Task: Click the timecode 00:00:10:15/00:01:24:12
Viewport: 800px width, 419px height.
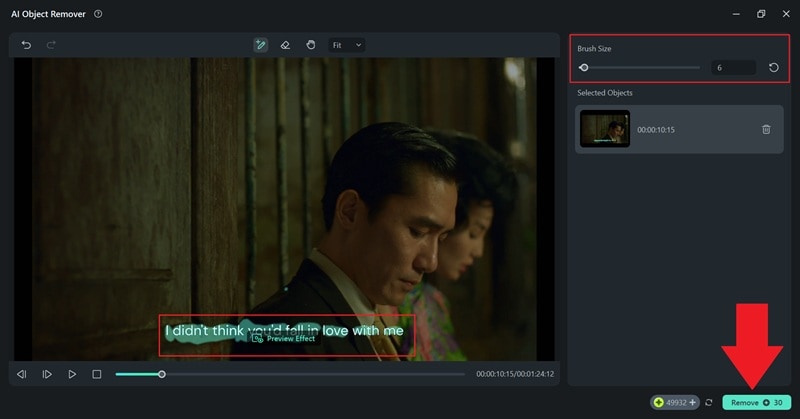Action: 515,374
